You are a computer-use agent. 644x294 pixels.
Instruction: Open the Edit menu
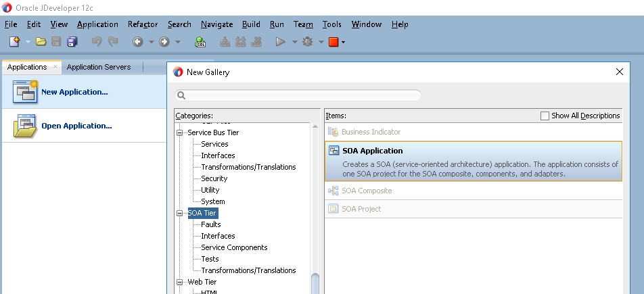tap(34, 24)
